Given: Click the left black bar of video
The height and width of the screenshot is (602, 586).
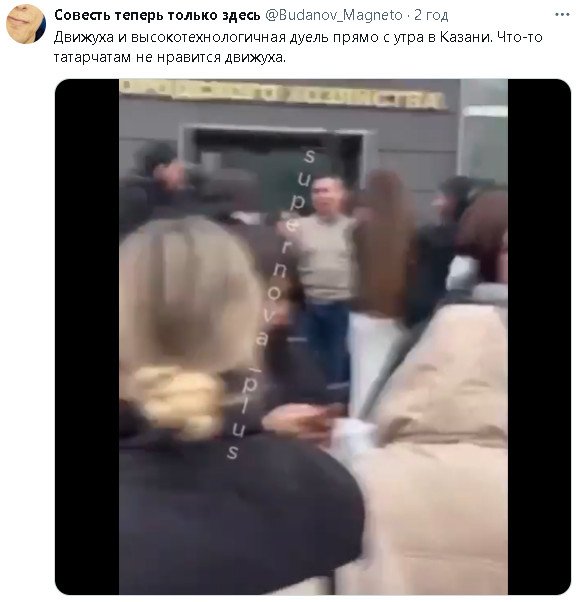Looking at the screenshot, I should pos(87,337).
